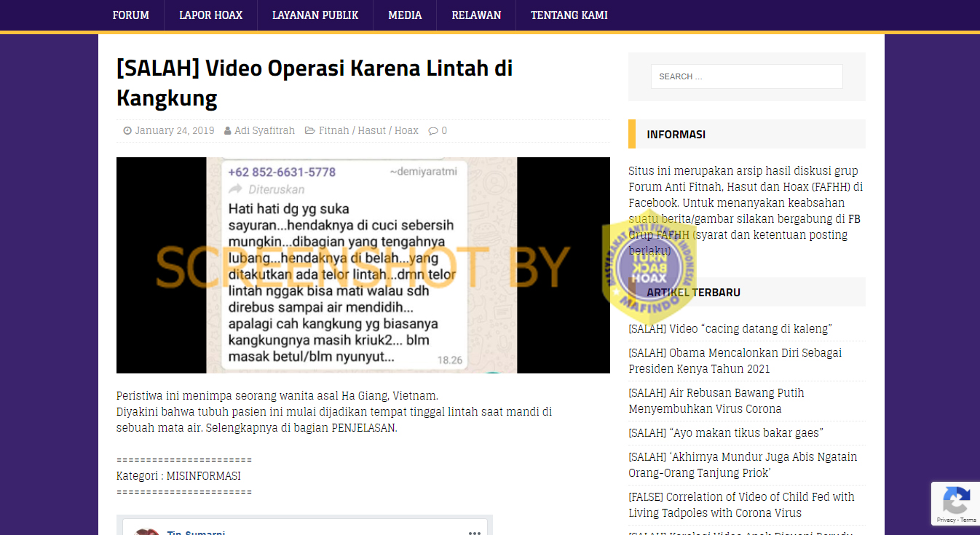Open the Fitnah / Hasut / Hoax category
Screen dimensions: 980x535
coord(368,131)
